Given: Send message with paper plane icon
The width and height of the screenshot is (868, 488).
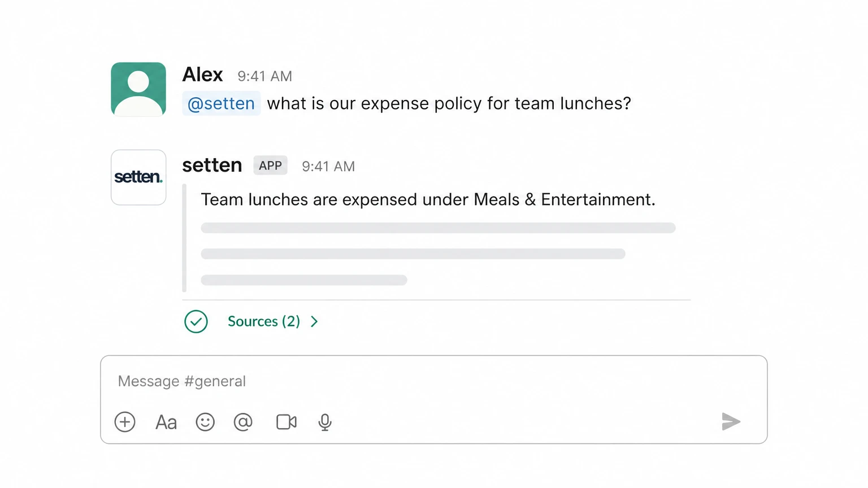Looking at the screenshot, I should coord(731,421).
